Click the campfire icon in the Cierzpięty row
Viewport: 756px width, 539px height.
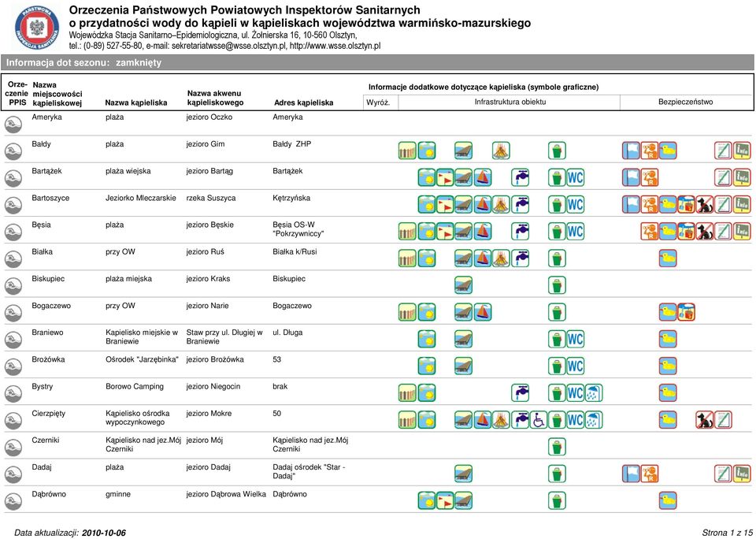tap(501, 420)
